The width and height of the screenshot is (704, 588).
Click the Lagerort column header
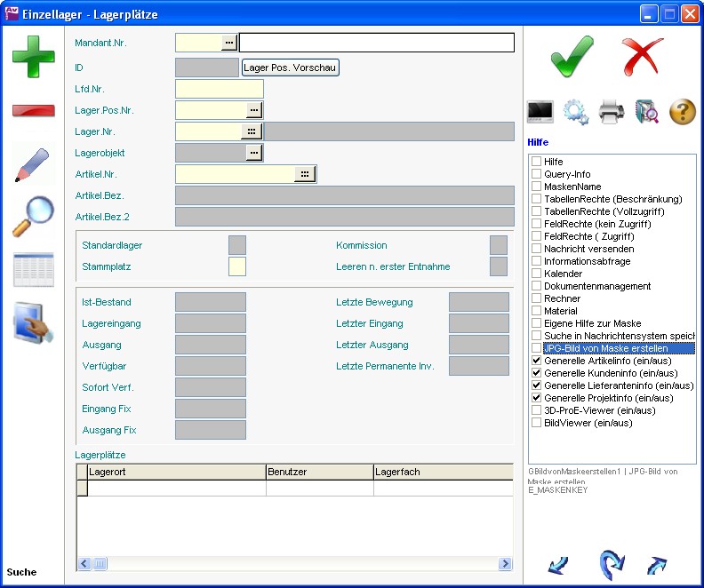[x=176, y=473]
